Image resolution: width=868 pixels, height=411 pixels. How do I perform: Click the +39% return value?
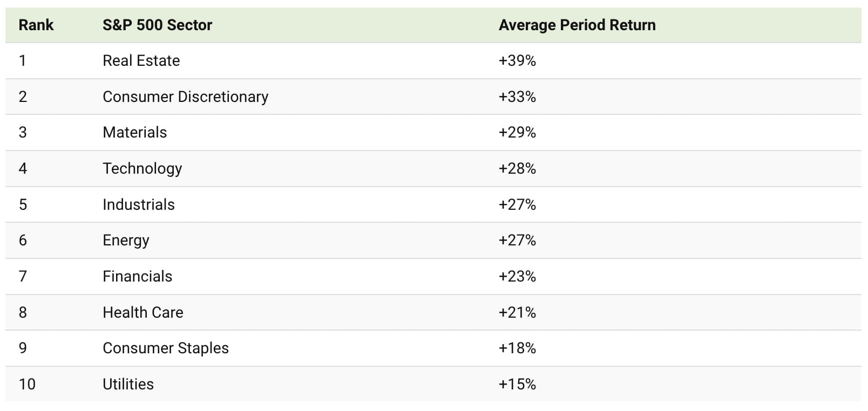(517, 60)
